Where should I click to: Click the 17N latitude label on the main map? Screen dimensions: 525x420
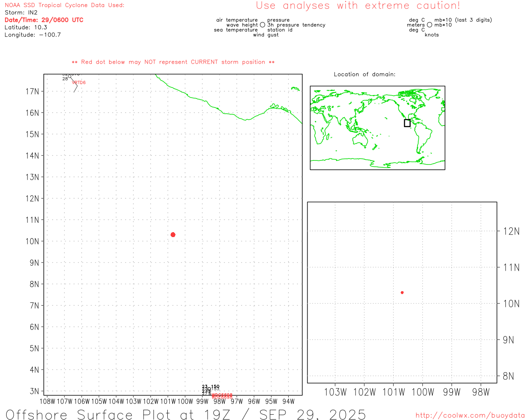[32, 91]
